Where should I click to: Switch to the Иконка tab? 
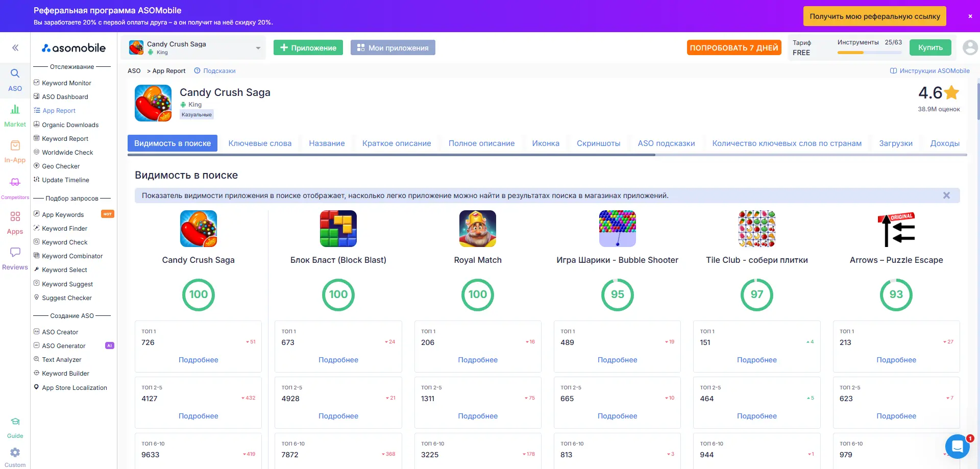[x=546, y=143]
